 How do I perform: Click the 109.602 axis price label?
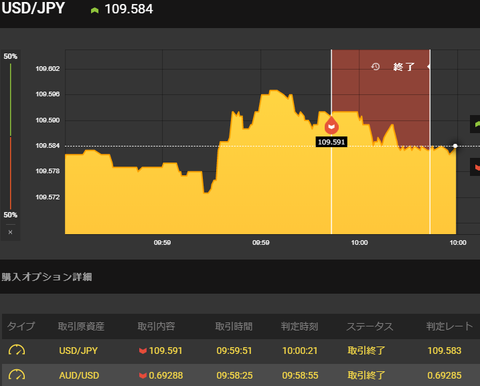48,69
